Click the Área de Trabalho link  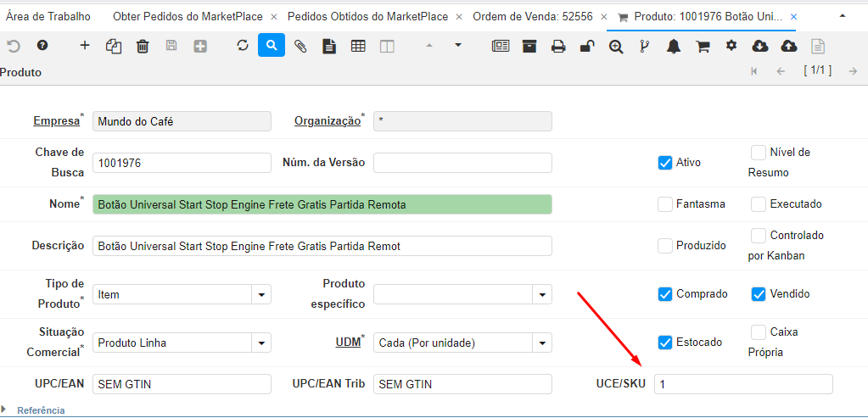coord(45,16)
